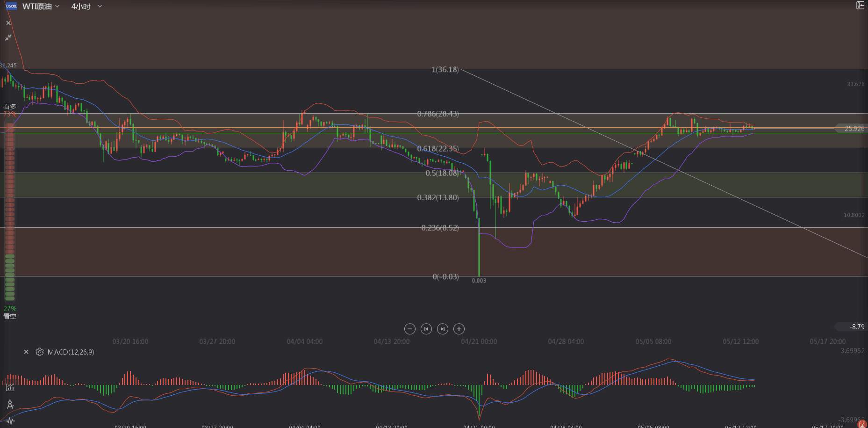Click the 3.69962 MACD scale value

pos(853,351)
